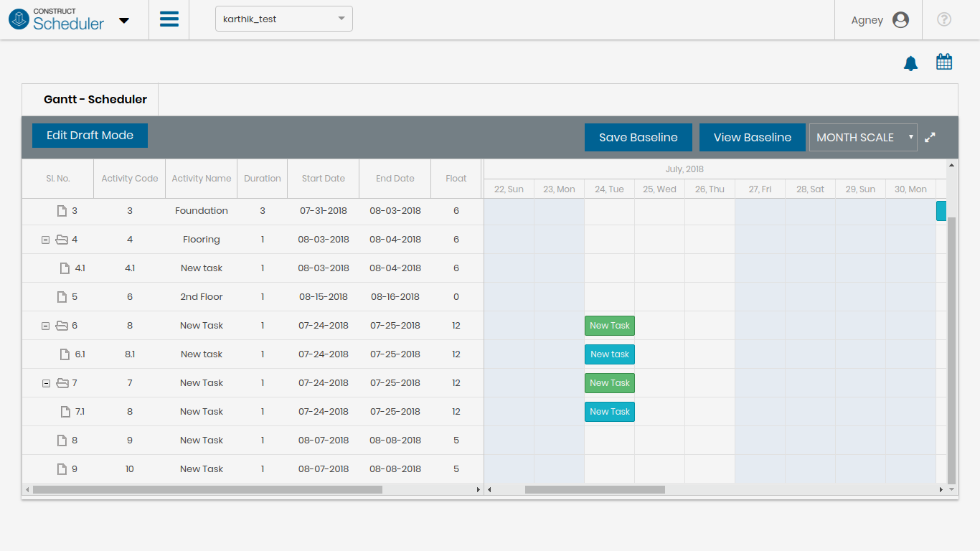
Task: Click the timeline scrollbar right arrow
Action: click(941, 490)
